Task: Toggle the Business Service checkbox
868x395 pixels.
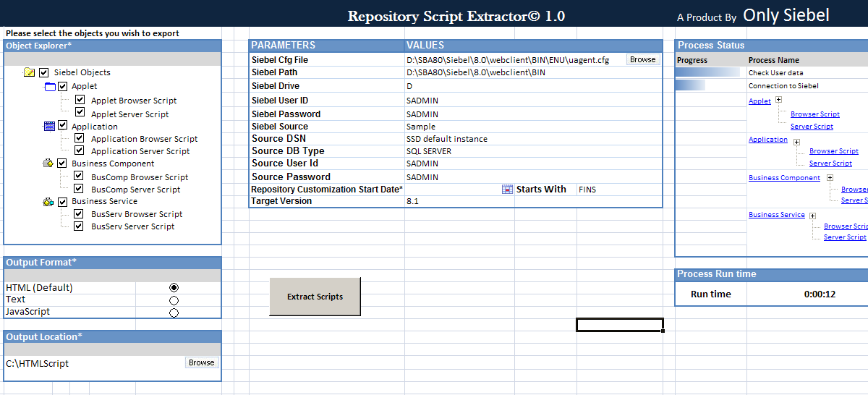Action: [63, 201]
